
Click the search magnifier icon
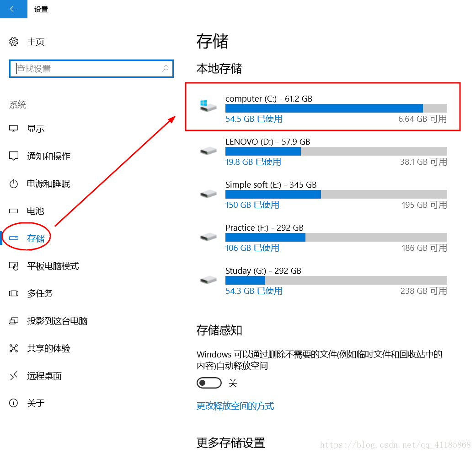tap(165, 69)
